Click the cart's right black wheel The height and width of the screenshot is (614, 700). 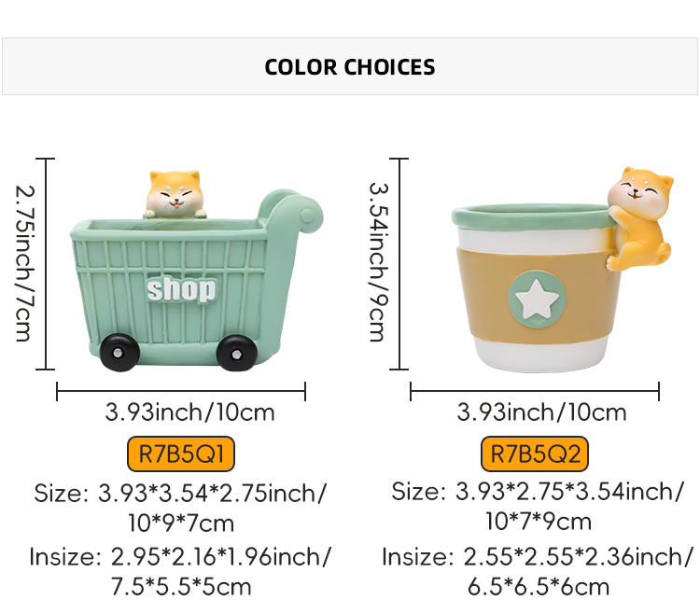(x=237, y=354)
